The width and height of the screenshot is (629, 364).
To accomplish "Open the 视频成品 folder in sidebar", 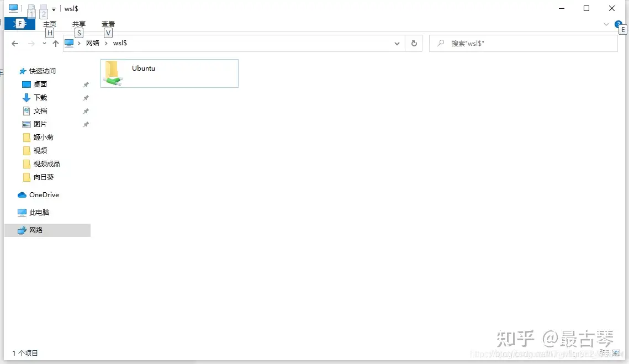I will click(x=46, y=163).
